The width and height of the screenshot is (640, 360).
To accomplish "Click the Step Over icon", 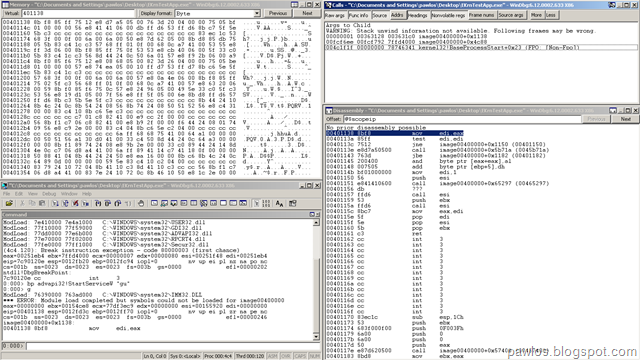I will point(108,203).
